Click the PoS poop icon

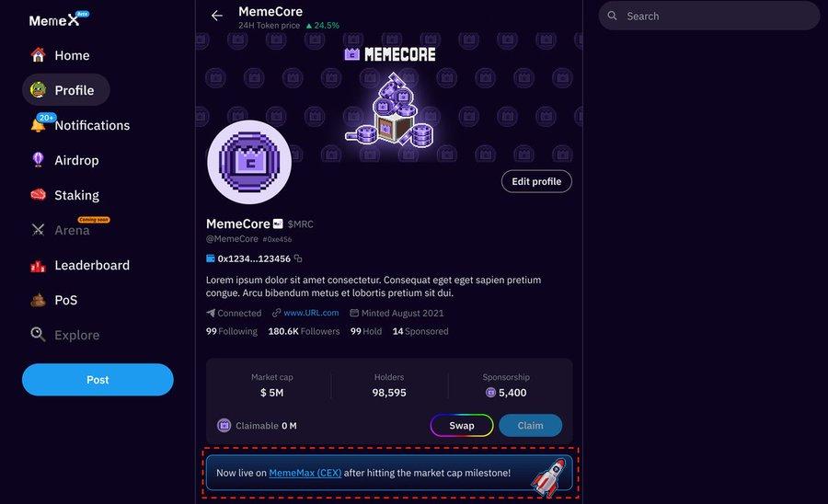[x=38, y=300]
